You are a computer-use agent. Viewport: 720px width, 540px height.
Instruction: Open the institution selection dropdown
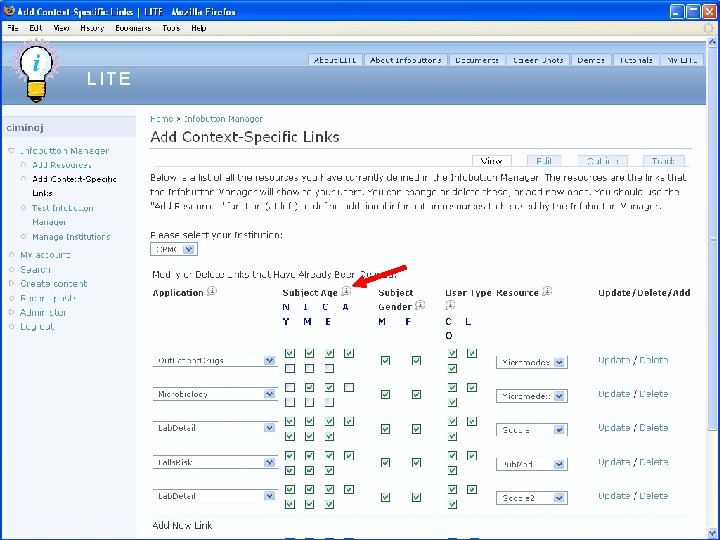pos(174,249)
